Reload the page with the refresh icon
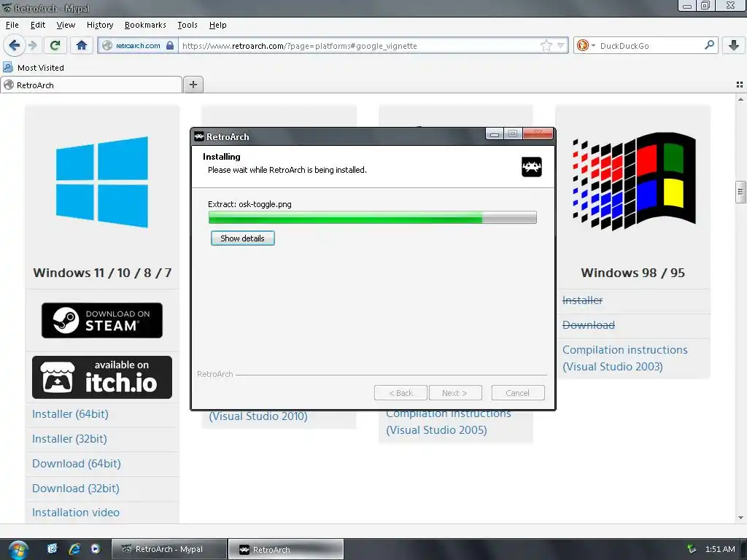Image resolution: width=747 pixels, height=560 pixels. pyautogui.click(x=55, y=45)
